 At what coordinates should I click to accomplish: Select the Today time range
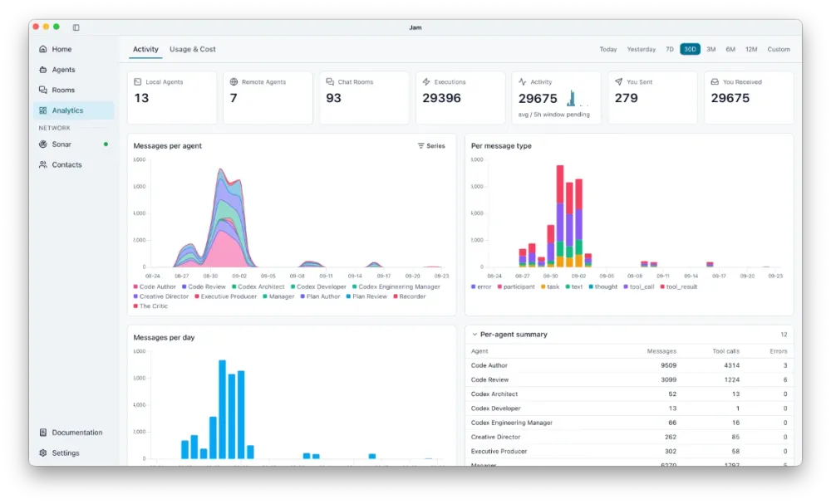(608, 49)
